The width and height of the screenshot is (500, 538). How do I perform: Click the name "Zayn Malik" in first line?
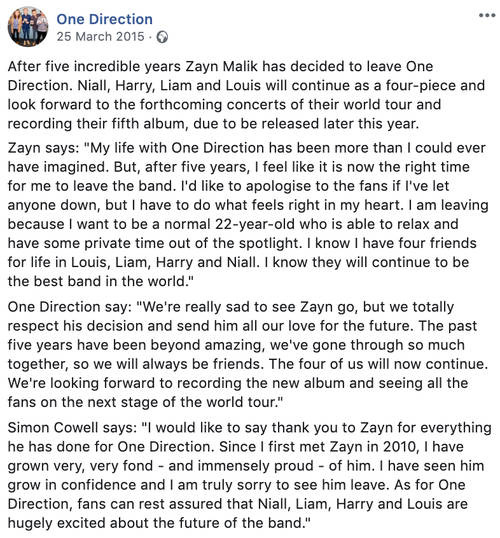222,66
